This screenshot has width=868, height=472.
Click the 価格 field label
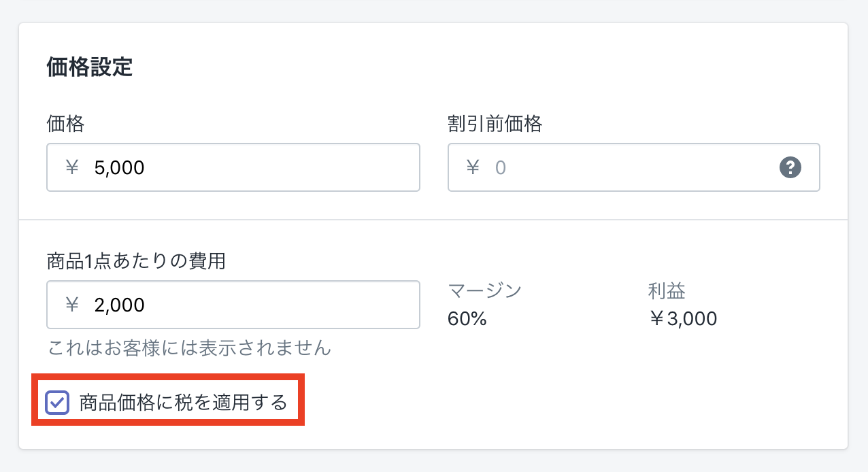(x=65, y=124)
